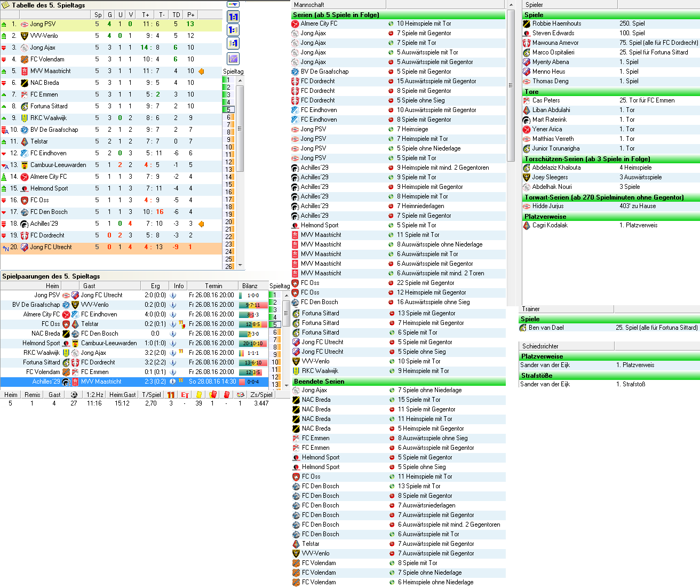Select 'Abdelaziz Khalouta 4 Heimspiele' scorer streak

click(x=611, y=168)
